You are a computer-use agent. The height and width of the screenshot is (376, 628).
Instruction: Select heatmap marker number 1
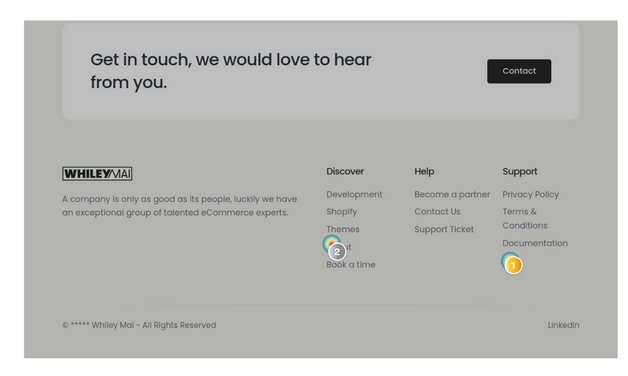pyautogui.click(x=513, y=265)
